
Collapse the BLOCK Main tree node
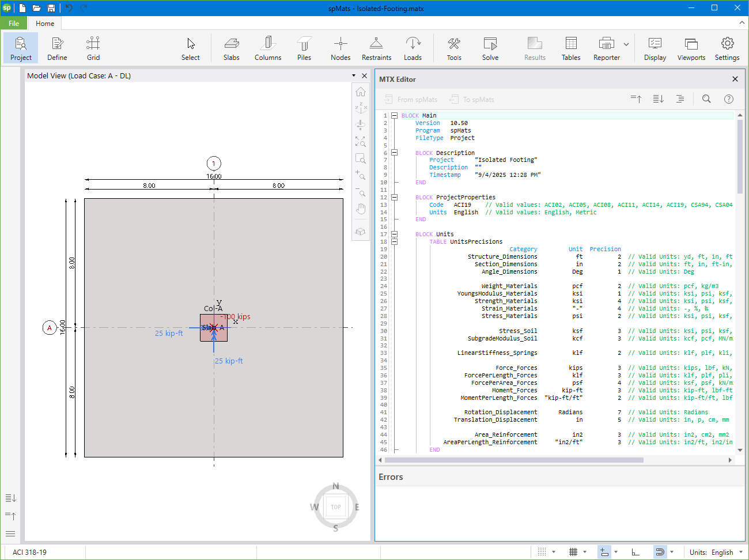click(x=394, y=115)
